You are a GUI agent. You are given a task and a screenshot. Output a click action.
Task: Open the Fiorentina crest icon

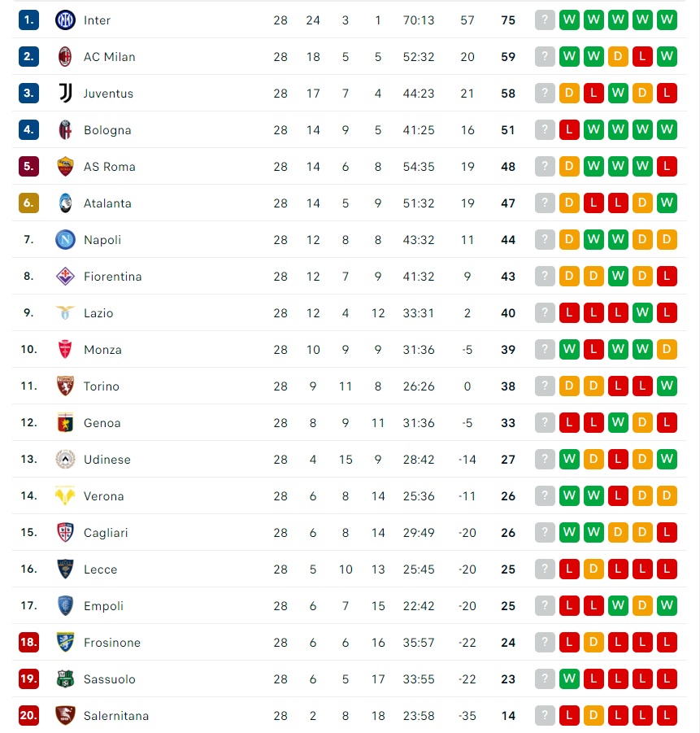click(x=65, y=276)
